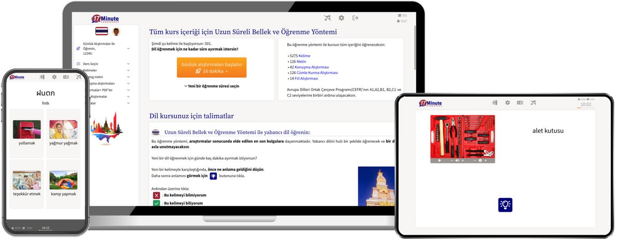
Task: Tap flashcard icon on phone header
Action: [x=66, y=77]
